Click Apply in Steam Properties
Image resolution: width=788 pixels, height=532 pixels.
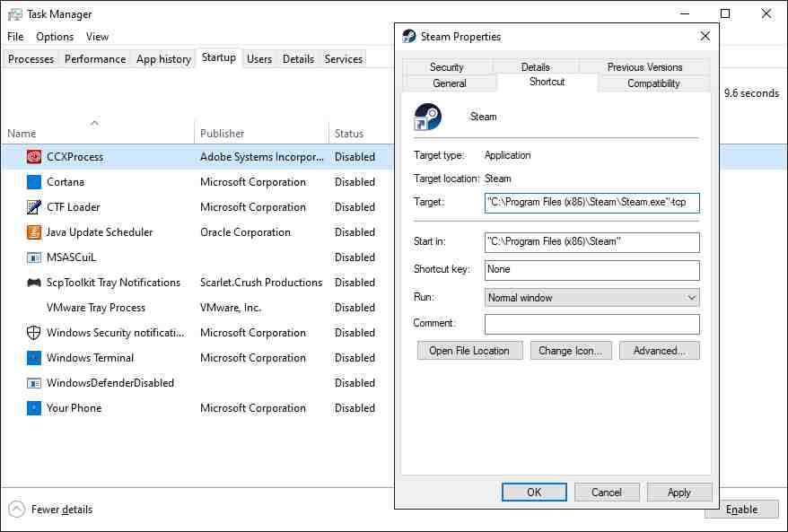(679, 493)
